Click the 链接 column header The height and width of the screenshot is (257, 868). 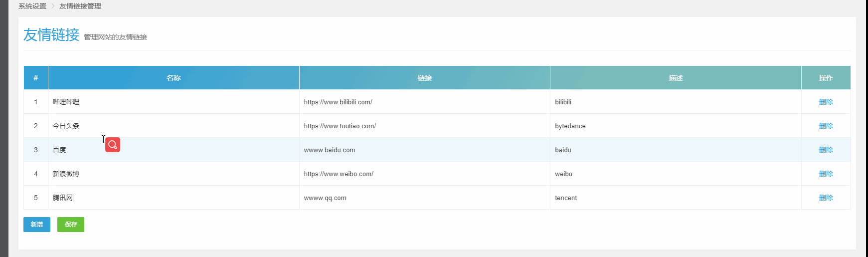coord(425,78)
